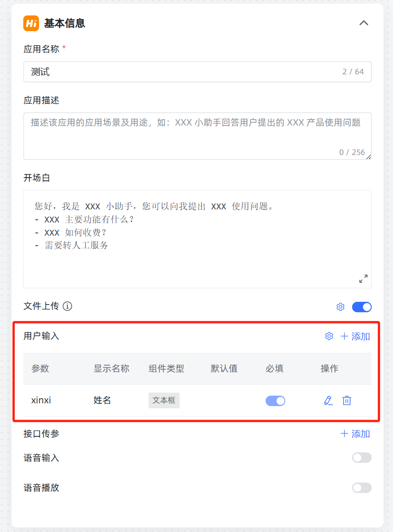Toggle 必填 switch for xinxi

pos(275,401)
